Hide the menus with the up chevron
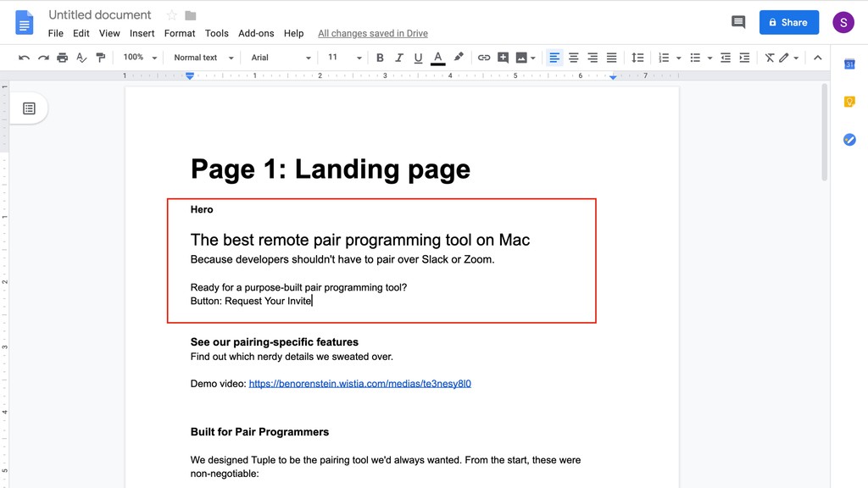The height and width of the screenshot is (488, 868). pos(818,58)
